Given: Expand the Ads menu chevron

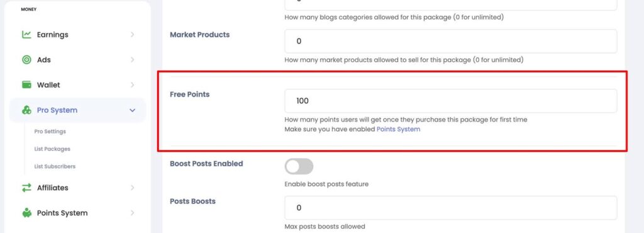Looking at the screenshot, I should pos(132,60).
